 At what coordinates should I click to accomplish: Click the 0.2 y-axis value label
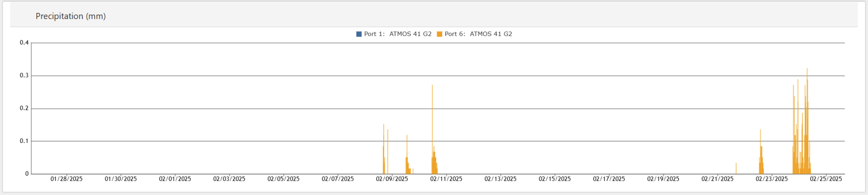[24, 108]
